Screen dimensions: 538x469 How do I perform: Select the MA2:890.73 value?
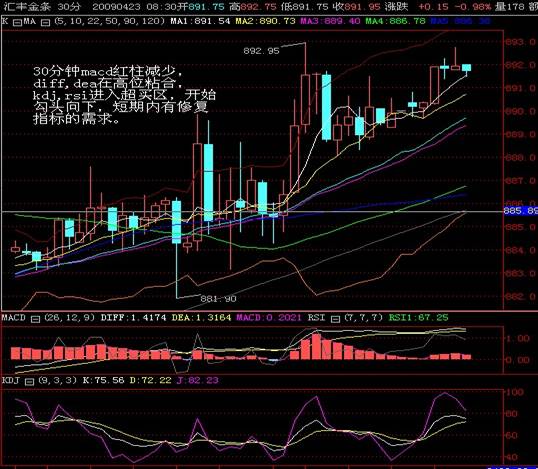(265, 21)
